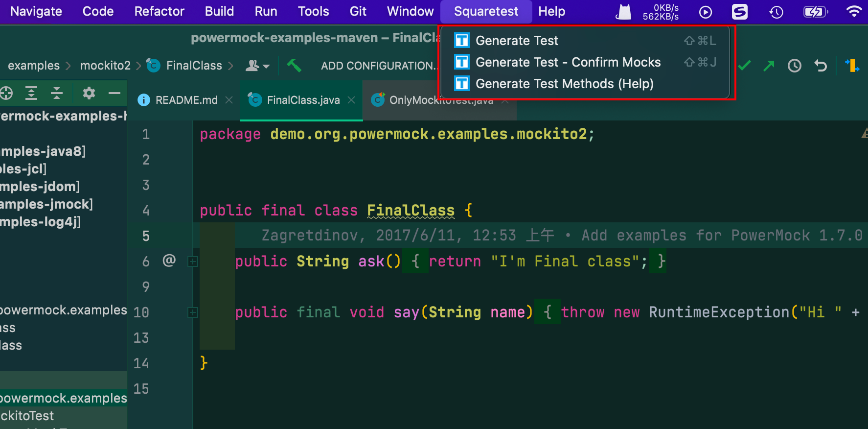This screenshot has width=868, height=429.
Task: Click the gutter @ icon on line 6
Action: [169, 260]
